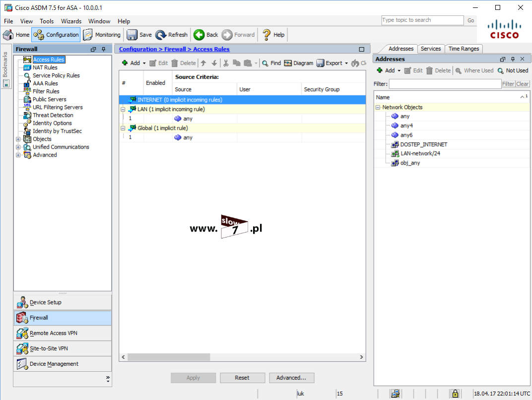Expand the Objects tree node

(18, 139)
